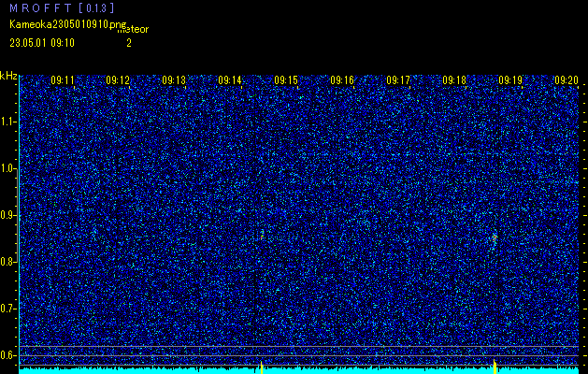Click the 0.8 frequency axis label
This screenshot has height=374, width=588.
pyautogui.click(x=7, y=262)
